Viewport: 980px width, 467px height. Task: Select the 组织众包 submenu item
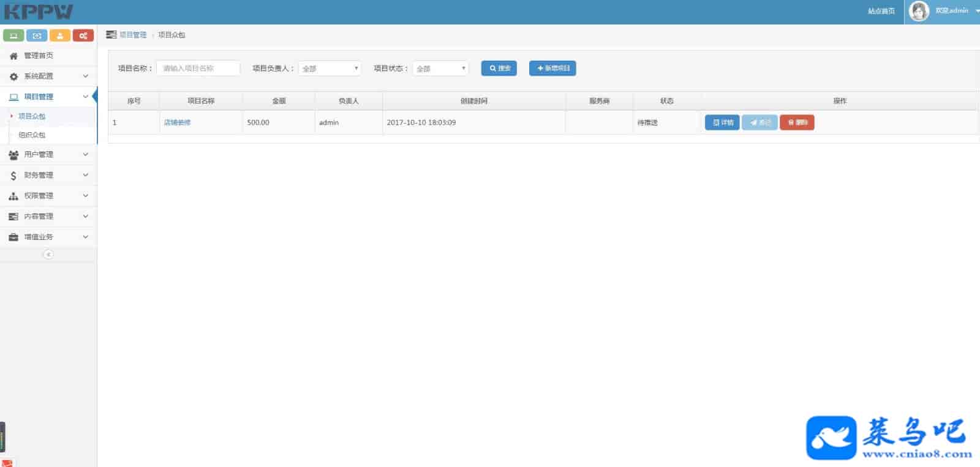pos(32,135)
